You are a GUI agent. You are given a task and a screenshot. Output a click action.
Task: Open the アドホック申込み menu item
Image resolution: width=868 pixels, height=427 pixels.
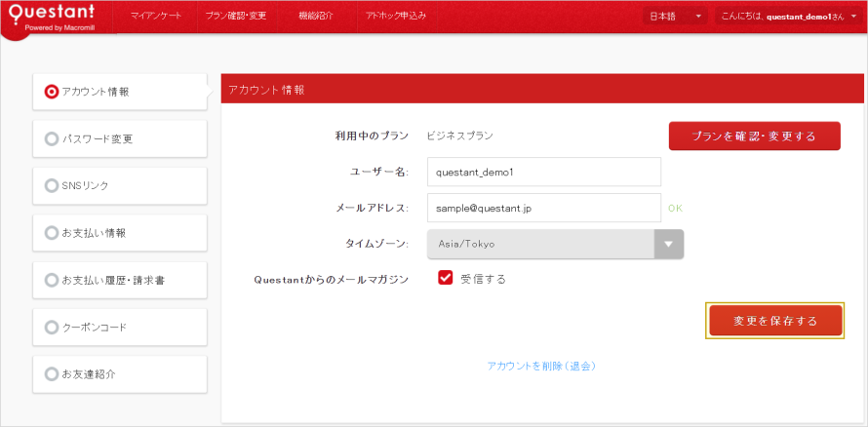[395, 17]
